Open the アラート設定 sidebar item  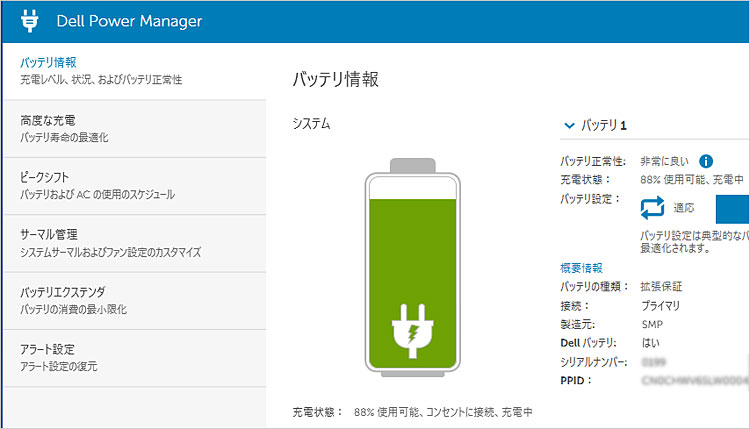tap(134, 358)
